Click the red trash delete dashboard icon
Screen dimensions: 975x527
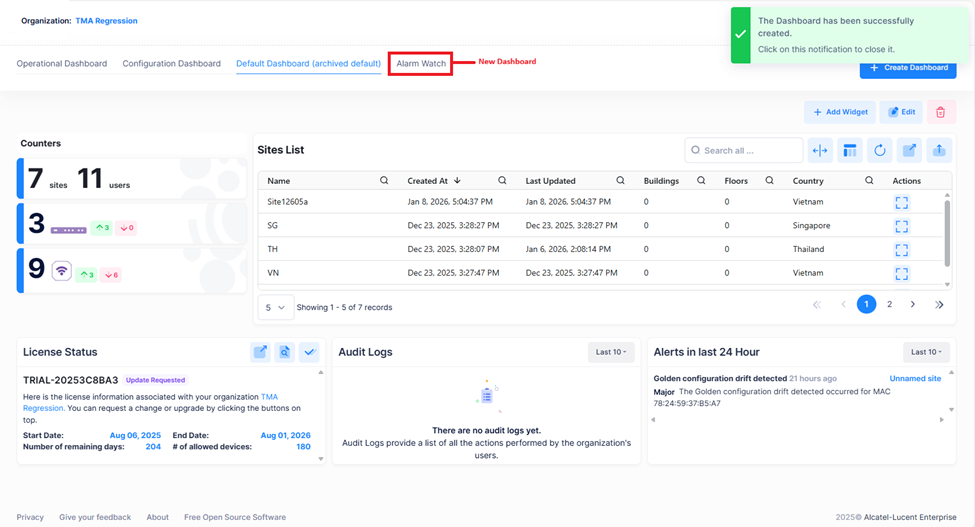(940, 112)
